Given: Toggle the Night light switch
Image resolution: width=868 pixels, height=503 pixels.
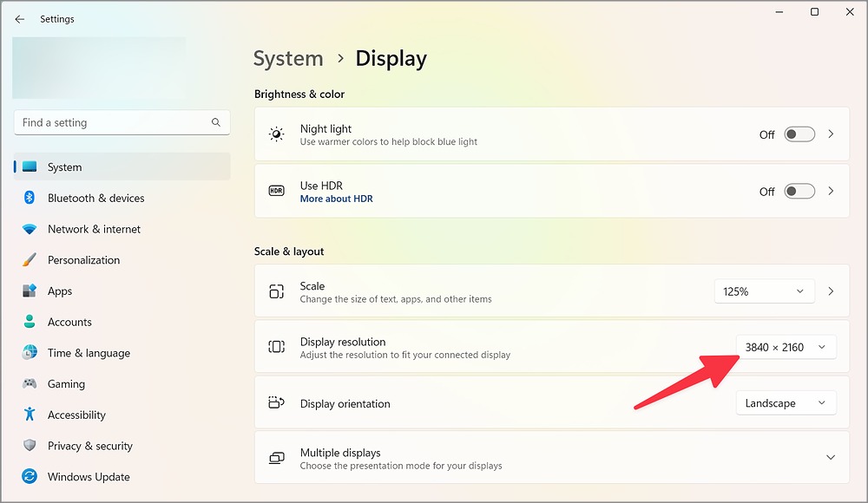Looking at the screenshot, I should [799, 134].
